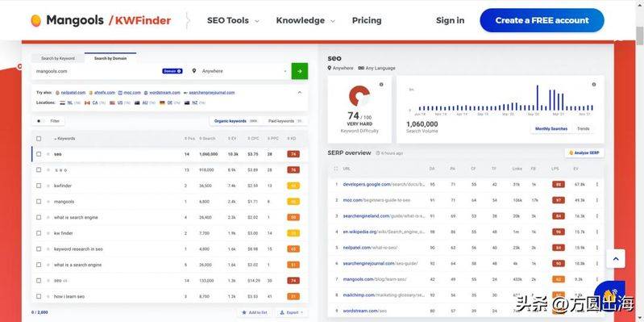This screenshot has width=644, height=322.
Task: Open the moz.com beginners guide result link
Action: click(x=376, y=200)
